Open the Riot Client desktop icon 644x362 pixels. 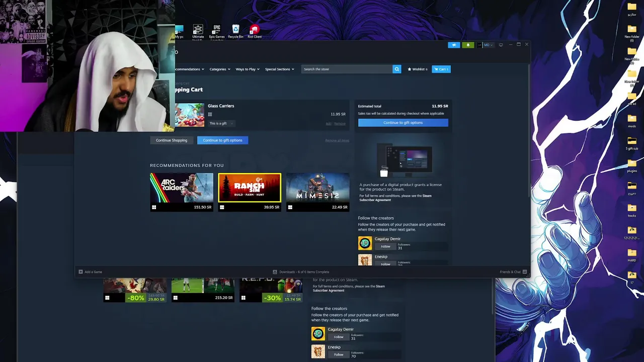coord(255,32)
